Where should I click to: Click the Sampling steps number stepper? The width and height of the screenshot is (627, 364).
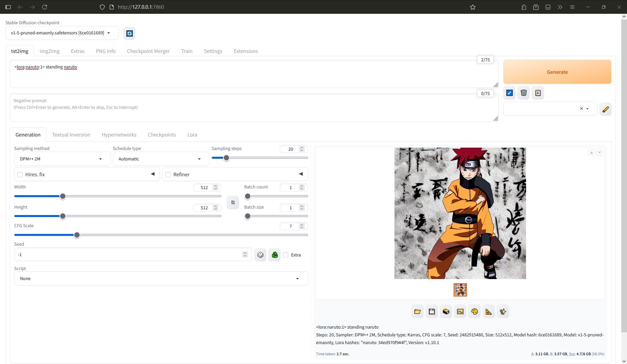302,149
